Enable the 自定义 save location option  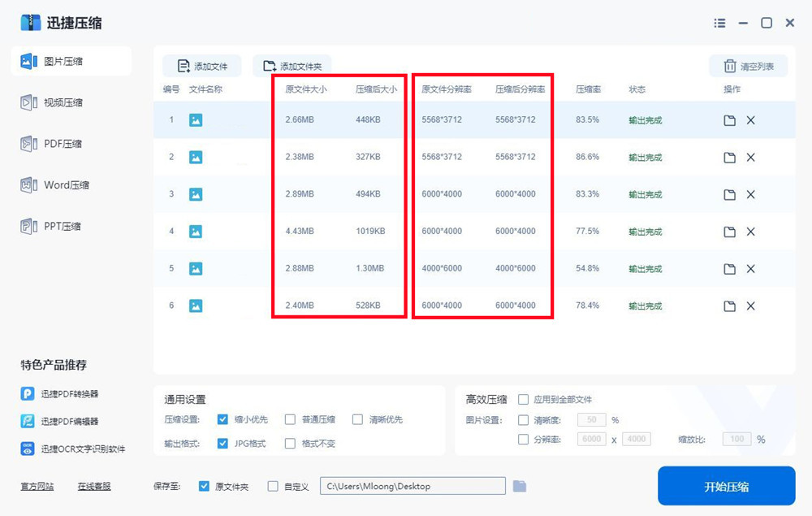(x=273, y=487)
